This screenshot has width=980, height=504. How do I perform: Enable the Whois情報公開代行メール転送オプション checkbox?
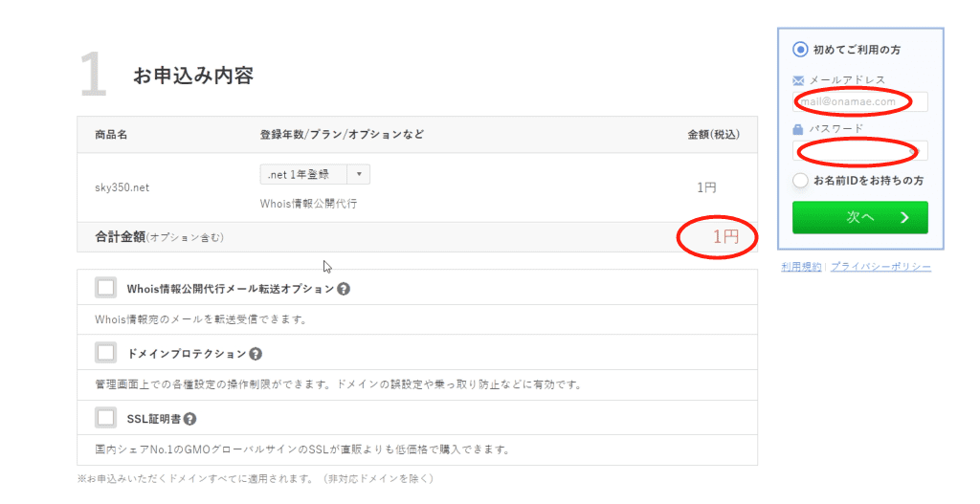pos(106,288)
